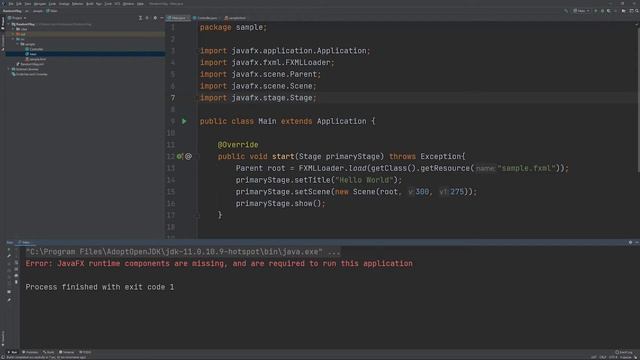Open Run tool window settings gear
The height and width of the screenshot is (360, 640).
[x=630, y=242]
